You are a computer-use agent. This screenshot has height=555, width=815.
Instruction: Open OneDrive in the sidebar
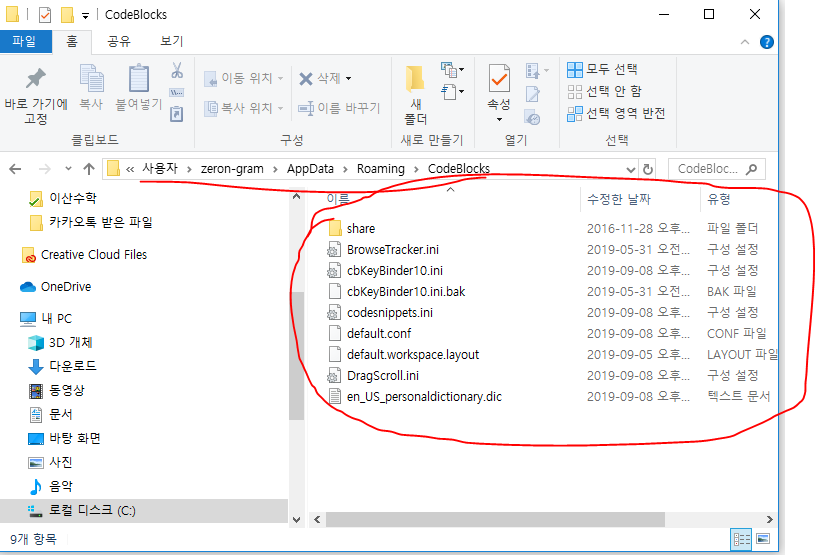pos(65,287)
